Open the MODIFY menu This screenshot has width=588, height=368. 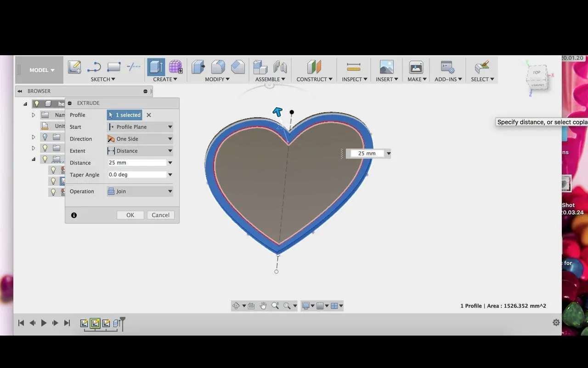click(x=217, y=79)
